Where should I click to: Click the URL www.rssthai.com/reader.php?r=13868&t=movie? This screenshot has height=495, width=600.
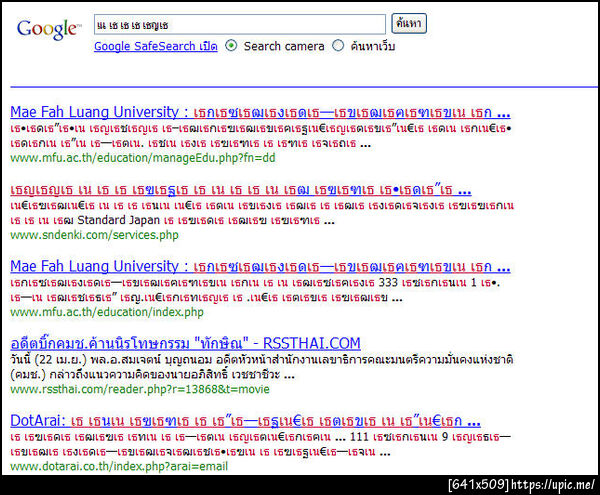pyautogui.click(x=140, y=389)
